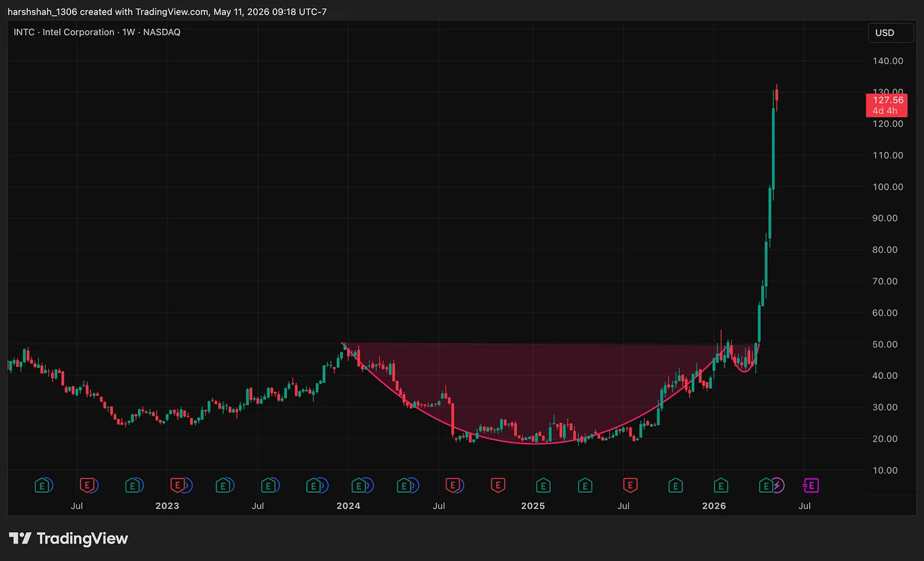Click the 127.56 current price label
Viewport: 924px width, 561px height.
tap(888, 100)
